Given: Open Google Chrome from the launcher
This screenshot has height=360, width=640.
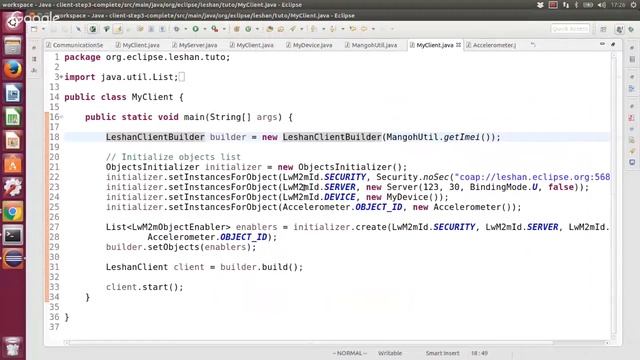Looking at the screenshot, I should point(13,212).
